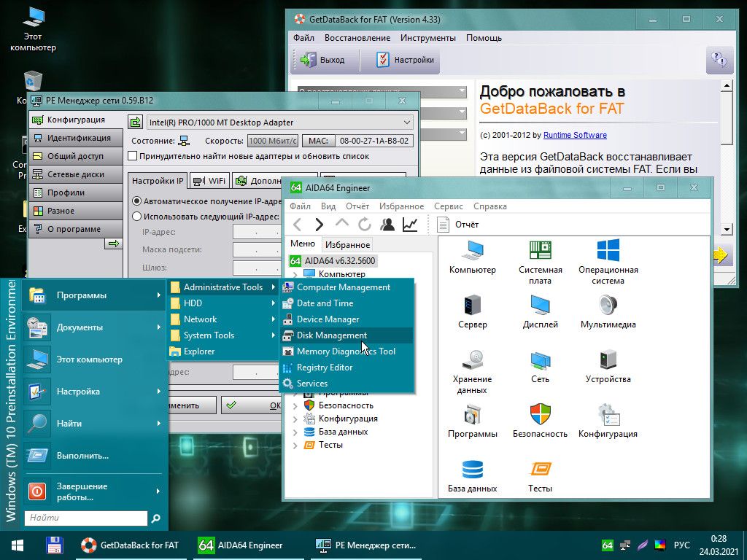Choose 'Использовать следующий IP-адрес' radio option
The width and height of the screenshot is (747, 560).
[x=136, y=216]
